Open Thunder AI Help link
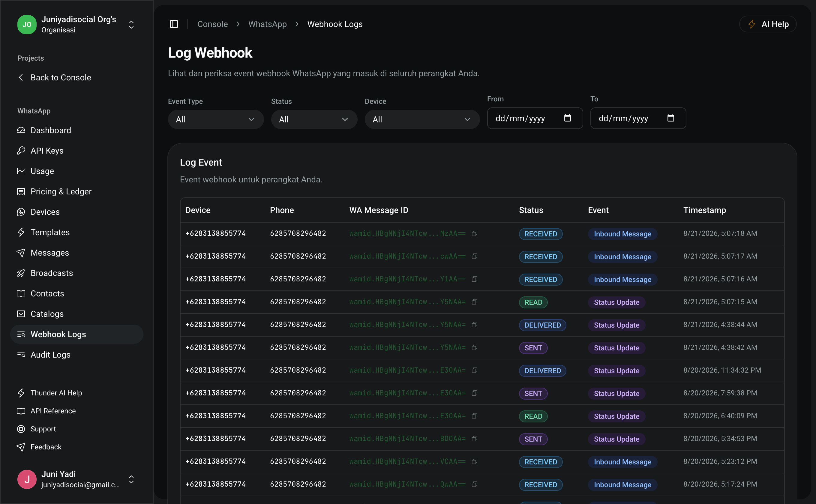Viewport: 816px width, 504px height. pos(77,393)
